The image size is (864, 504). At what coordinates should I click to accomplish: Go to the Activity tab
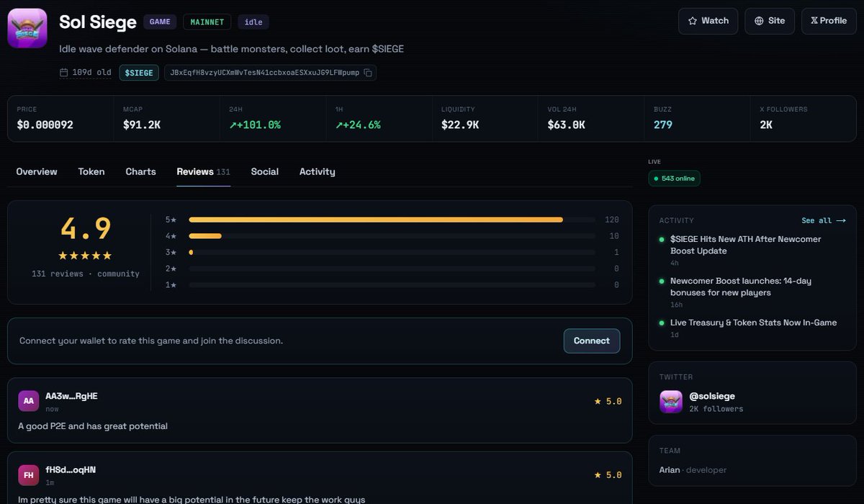(x=318, y=171)
